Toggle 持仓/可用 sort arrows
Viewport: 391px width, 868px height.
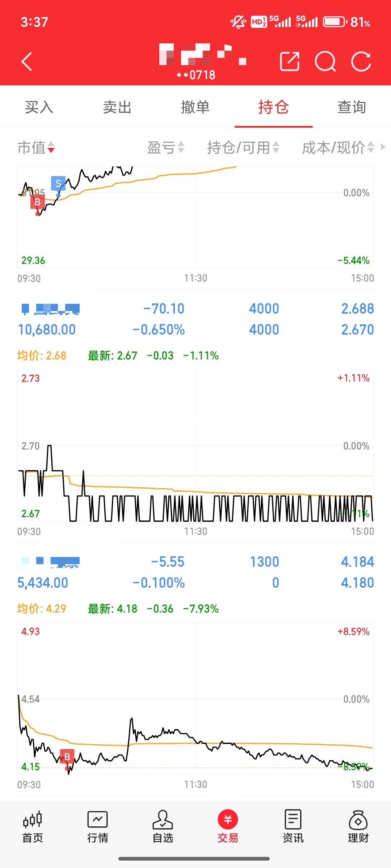pos(243,148)
